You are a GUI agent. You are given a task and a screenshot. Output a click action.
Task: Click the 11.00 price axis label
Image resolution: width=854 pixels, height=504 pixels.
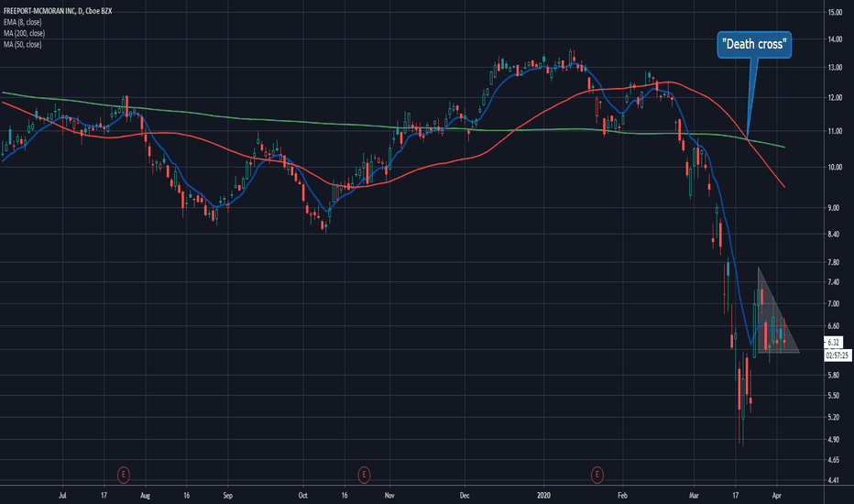(x=835, y=131)
